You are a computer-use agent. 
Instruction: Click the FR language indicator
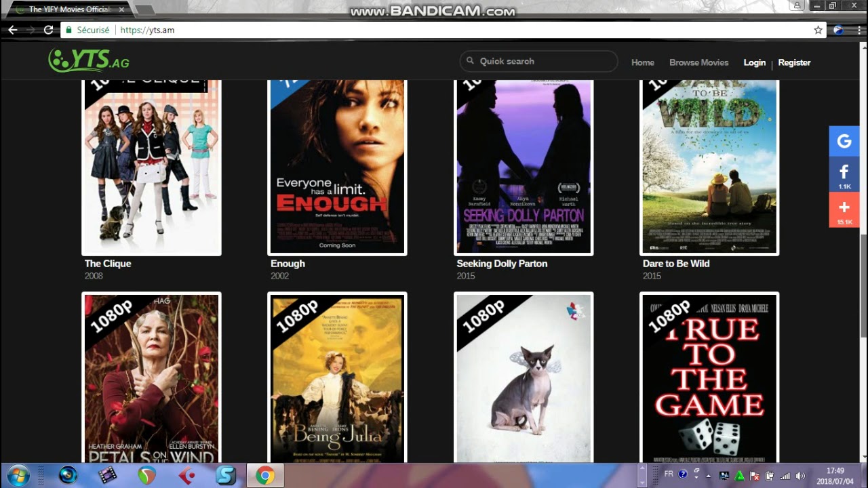[669, 474]
